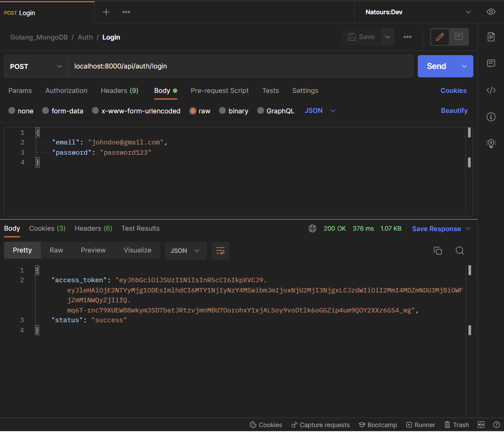This screenshot has width=504, height=432.
Task: Open search in response body
Action: [460, 251]
